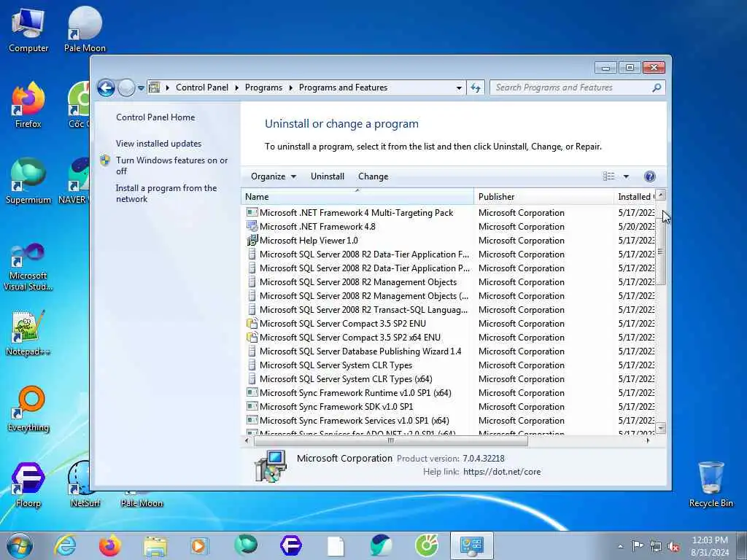The image size is (747, 560).
Task: Click in the Search Programs and Features box
Action: pyautogui.click(x=569, y=87)
